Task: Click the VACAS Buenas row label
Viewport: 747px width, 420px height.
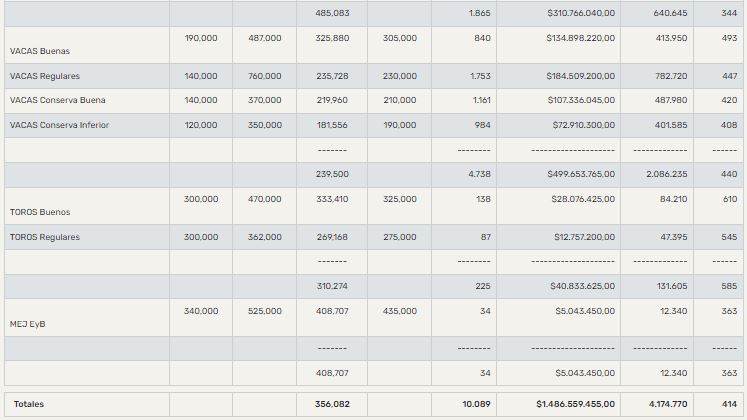Action: (39, 50)
